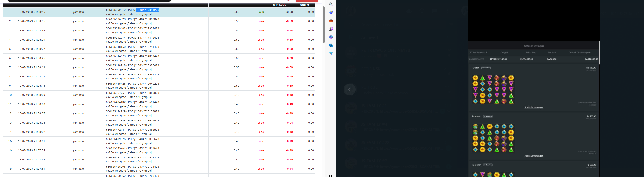Click the -0.10 win lose value
This screenshot has width=644, height=177.
tap(289, 141)
